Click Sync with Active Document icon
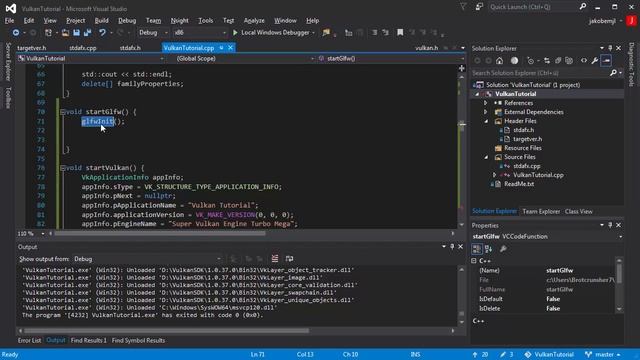This screenshot has width=640, height=360. (x=547, y=61)
